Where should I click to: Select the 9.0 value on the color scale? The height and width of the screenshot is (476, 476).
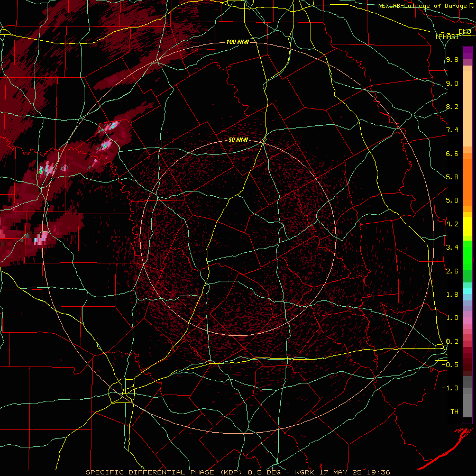[x=452, y=83]
